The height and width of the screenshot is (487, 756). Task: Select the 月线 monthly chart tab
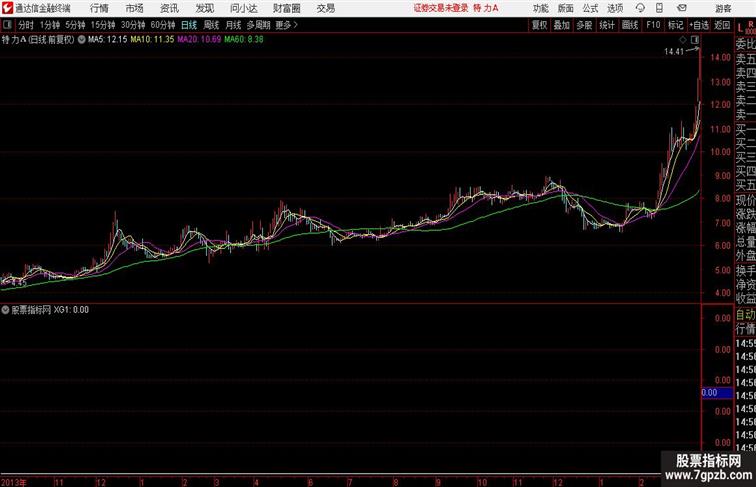pos(233,25)
